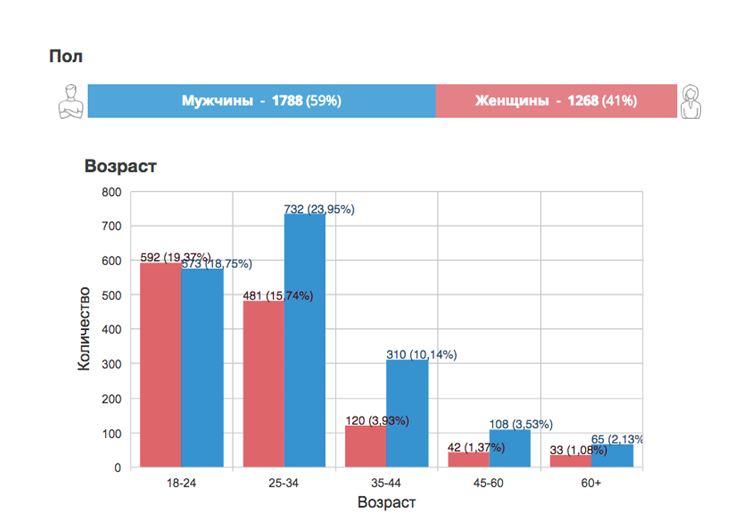Click the blue 35-44 bar labeled 310
The image size is (731, 513).
[407, 413]
